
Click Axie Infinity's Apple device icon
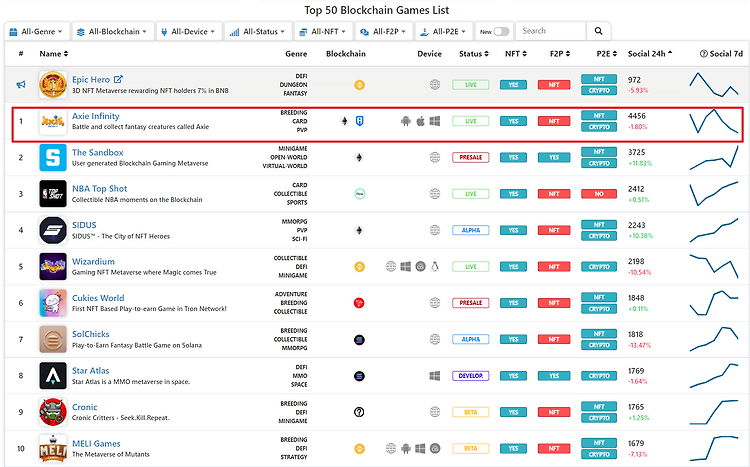420,121
